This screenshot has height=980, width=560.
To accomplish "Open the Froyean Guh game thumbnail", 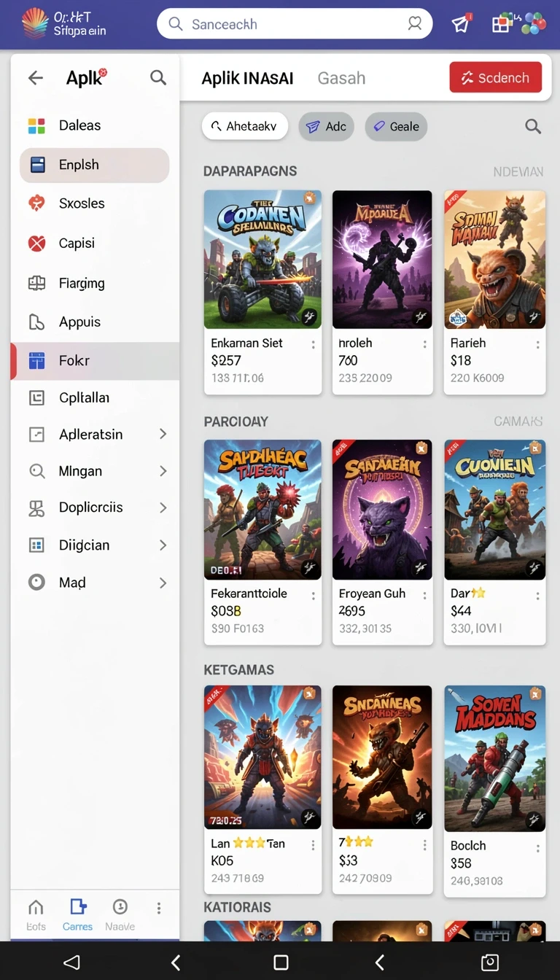I will pos(382,510).
